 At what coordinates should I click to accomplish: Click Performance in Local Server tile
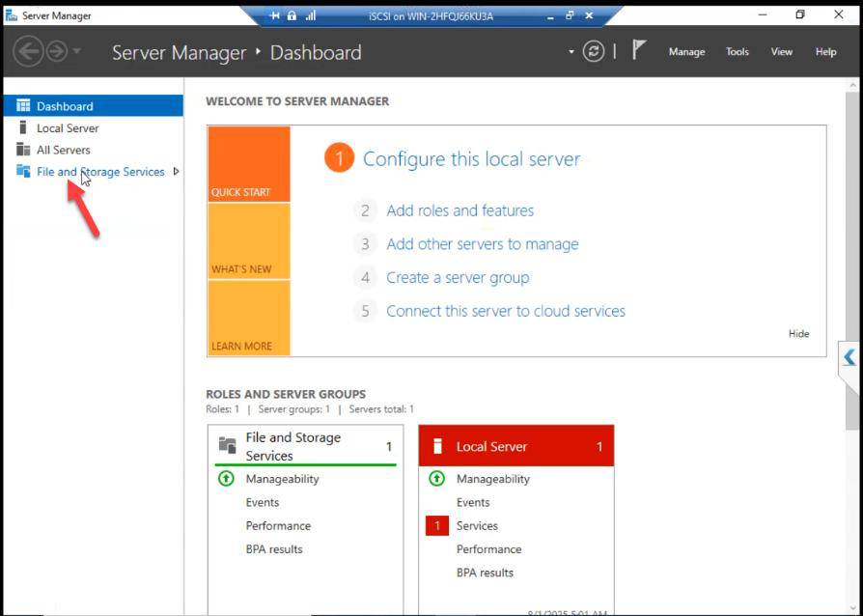[x=489, y=548]
